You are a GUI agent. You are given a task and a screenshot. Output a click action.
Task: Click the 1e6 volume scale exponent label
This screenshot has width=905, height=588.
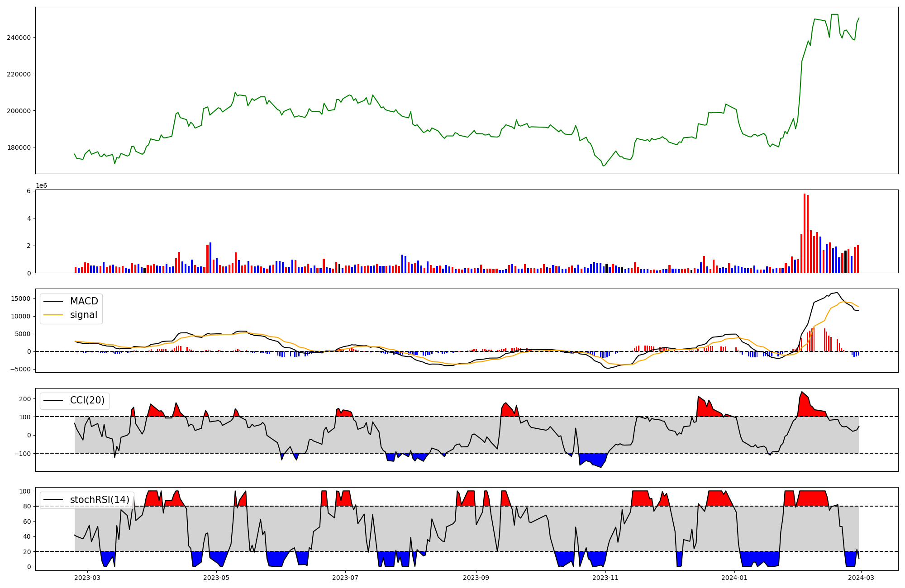coord(41,186)
